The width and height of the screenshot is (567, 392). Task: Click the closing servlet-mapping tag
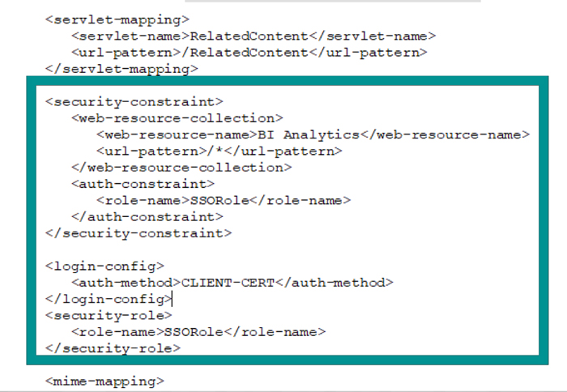pos(122,69)
